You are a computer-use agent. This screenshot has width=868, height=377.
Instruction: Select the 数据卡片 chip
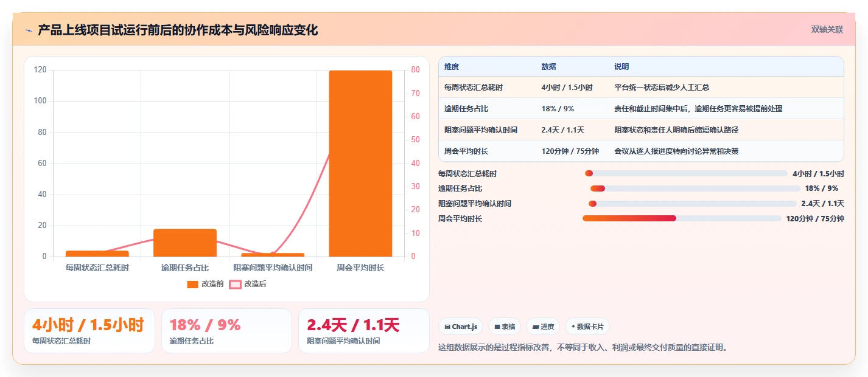pos(587,327)
